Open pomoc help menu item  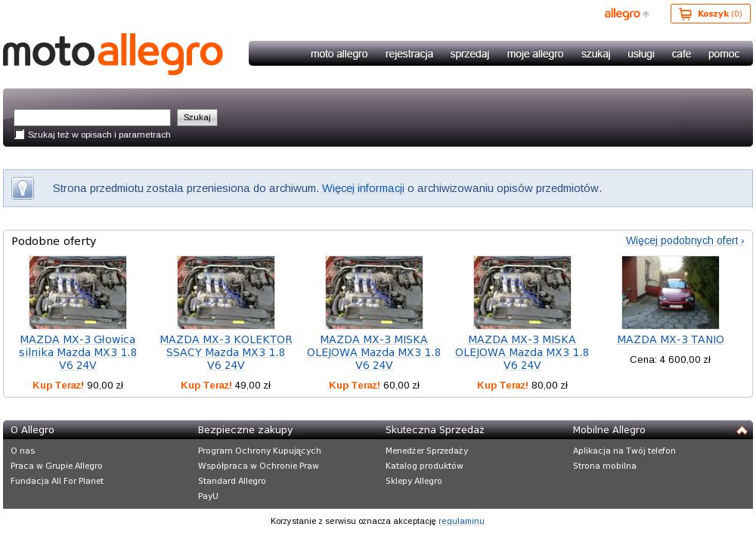pyautogui.click(x=723, y=54)
